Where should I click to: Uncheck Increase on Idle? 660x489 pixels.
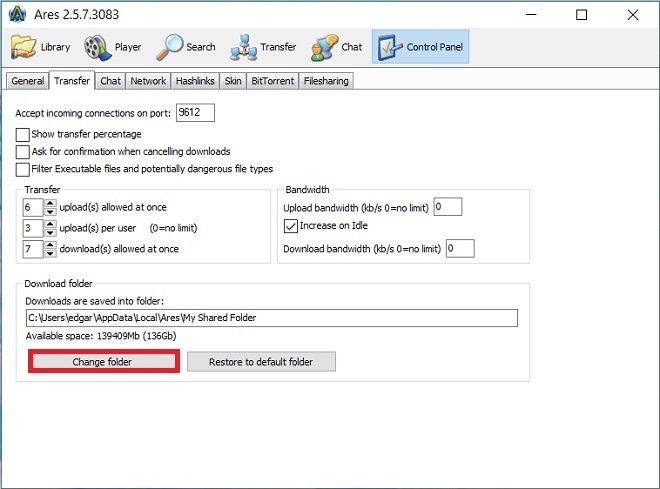coord(290,226)
